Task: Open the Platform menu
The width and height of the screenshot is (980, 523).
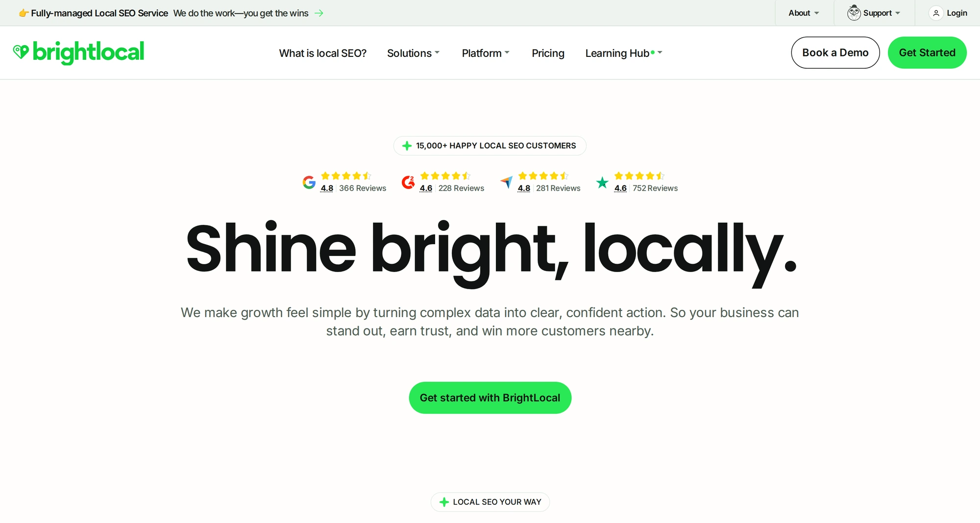Action: point(486,53)
